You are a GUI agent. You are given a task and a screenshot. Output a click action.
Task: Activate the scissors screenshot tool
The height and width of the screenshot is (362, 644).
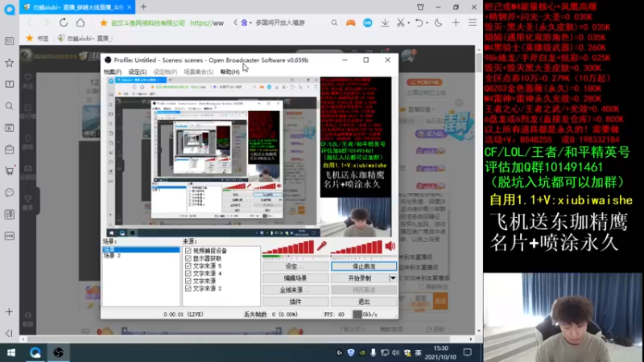400,23
